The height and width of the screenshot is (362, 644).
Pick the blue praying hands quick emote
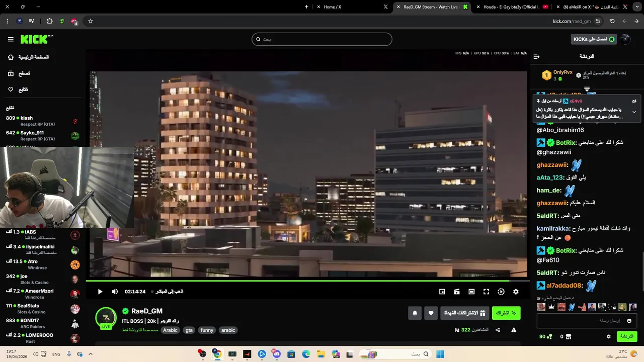(572, 307)
